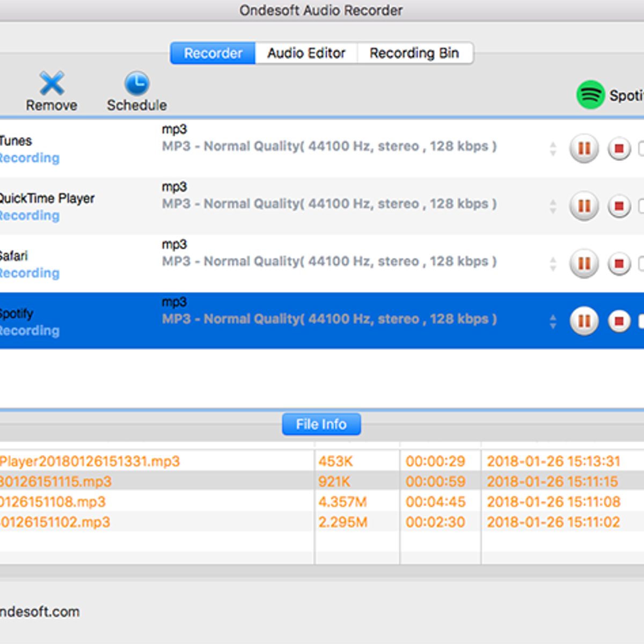Select the Spotify source name
The image size is (644, 644).
[17, 313]
